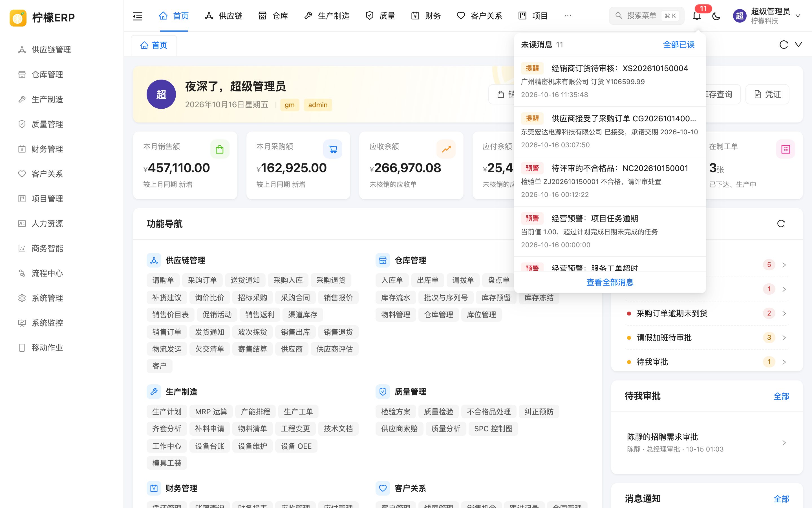The width and height of the screenshot is (812, 508).
Task: Click the 质量管理 shield section icon
Action: click(383, 392)
